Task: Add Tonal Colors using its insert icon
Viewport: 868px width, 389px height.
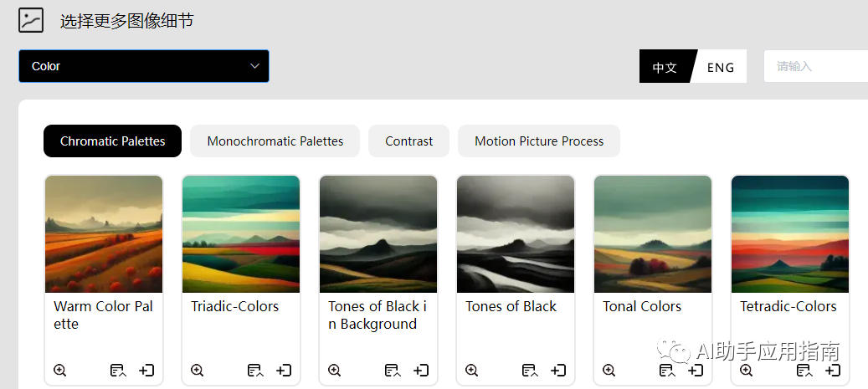Action: pos(696,371)
